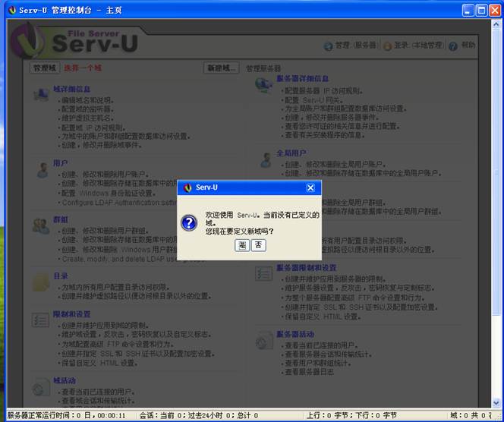Image resolution: width=504 pixels, height=422 pixels.
Task: Click bullet '查看服务器日志'
Action: pos(309,372)
